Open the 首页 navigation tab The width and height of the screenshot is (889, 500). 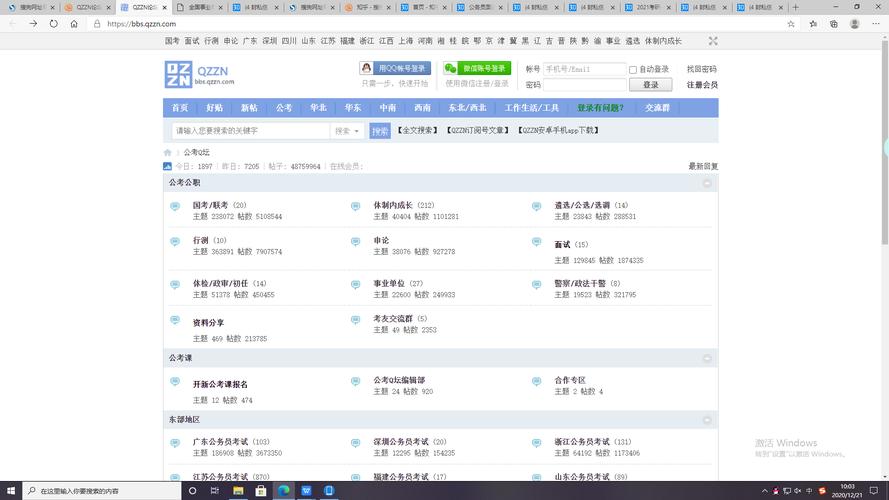point(180,108)
